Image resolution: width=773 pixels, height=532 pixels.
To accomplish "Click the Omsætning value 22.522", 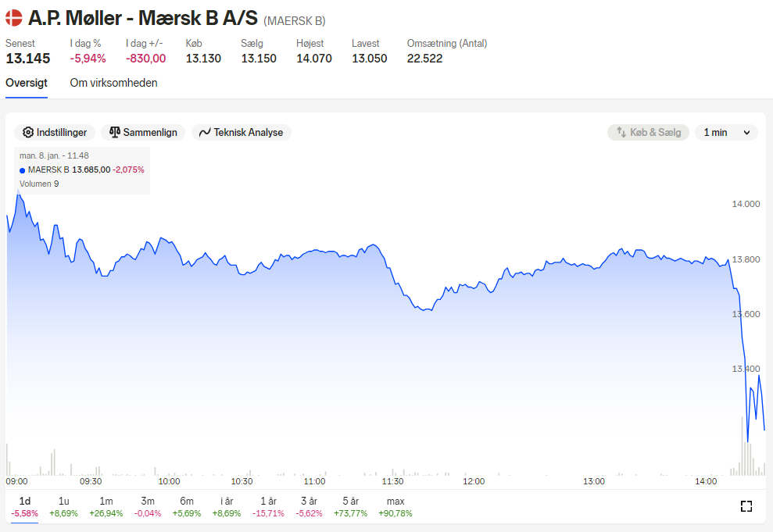I will [x=425, y=59].
